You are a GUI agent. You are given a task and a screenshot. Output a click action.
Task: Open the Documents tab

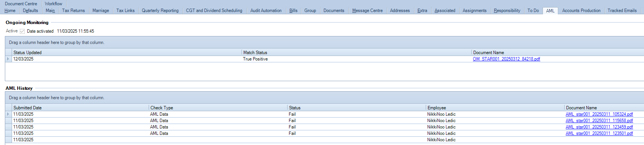point(334,11)
